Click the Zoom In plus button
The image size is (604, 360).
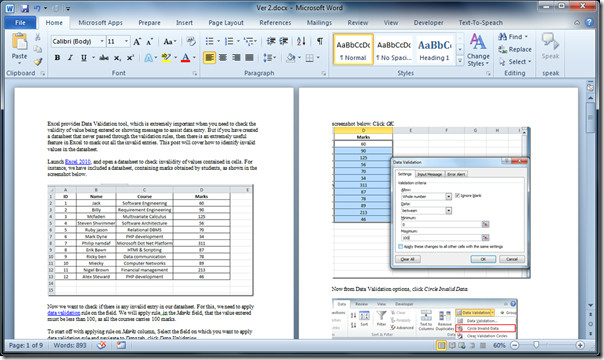coord(580,345)
